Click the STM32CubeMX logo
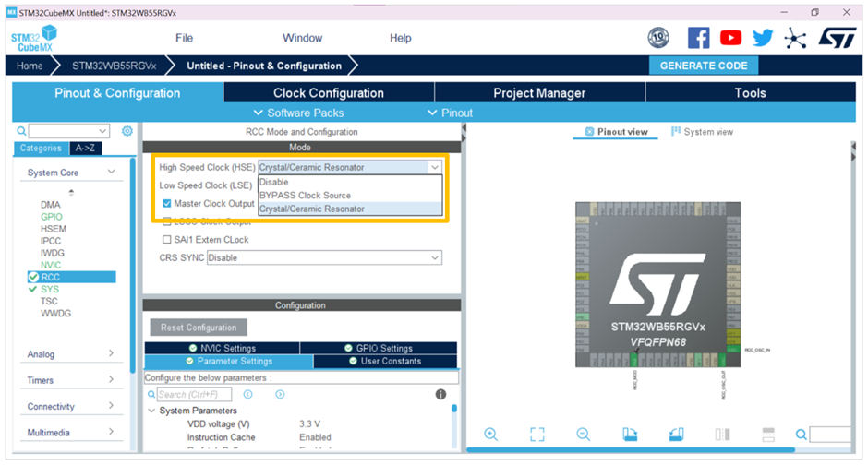The height and width of the screenshot is (465, 868). pos(34,39)
